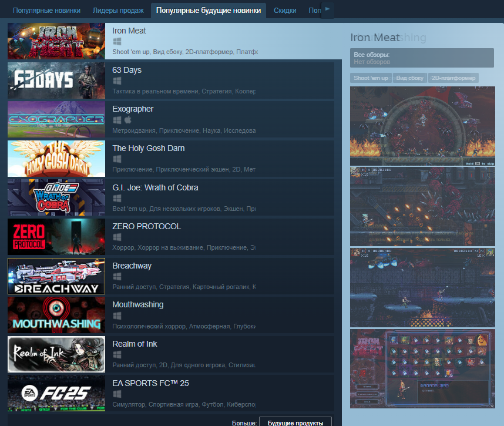
Task: Click the Больше: label
Action: (x=244, y=423)
